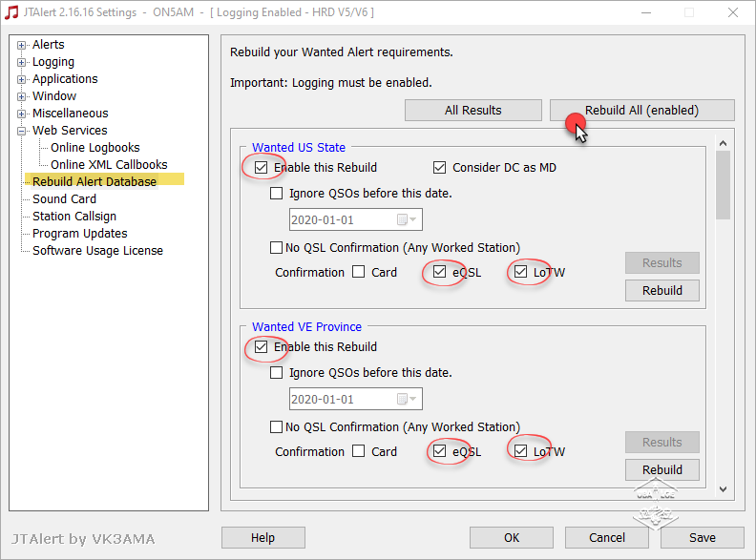756x560 pixels.
Task: Close the JTAlert Settings window
Action: [733, 12]
